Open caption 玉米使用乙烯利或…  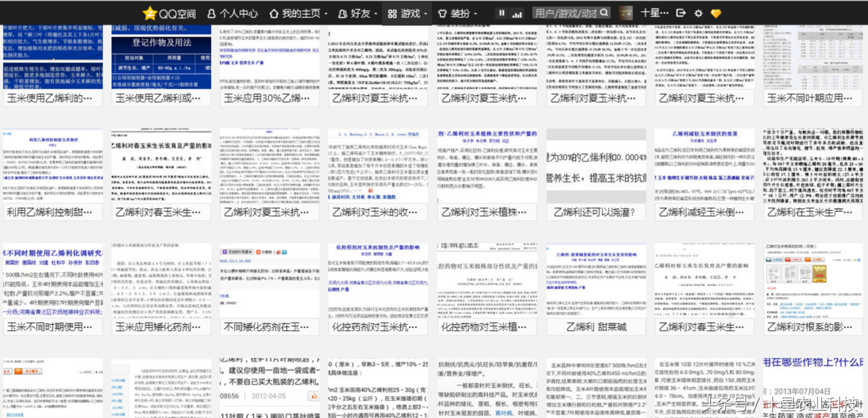158,98
